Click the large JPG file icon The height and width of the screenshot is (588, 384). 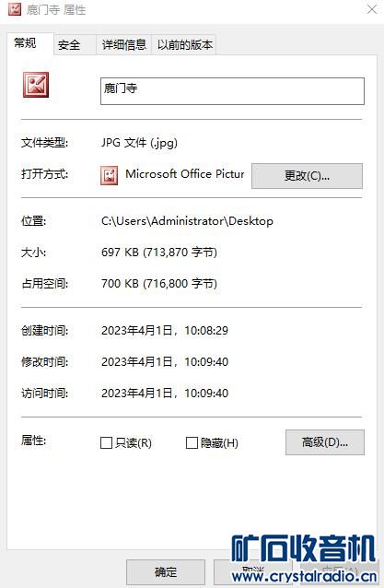(36, 85)
